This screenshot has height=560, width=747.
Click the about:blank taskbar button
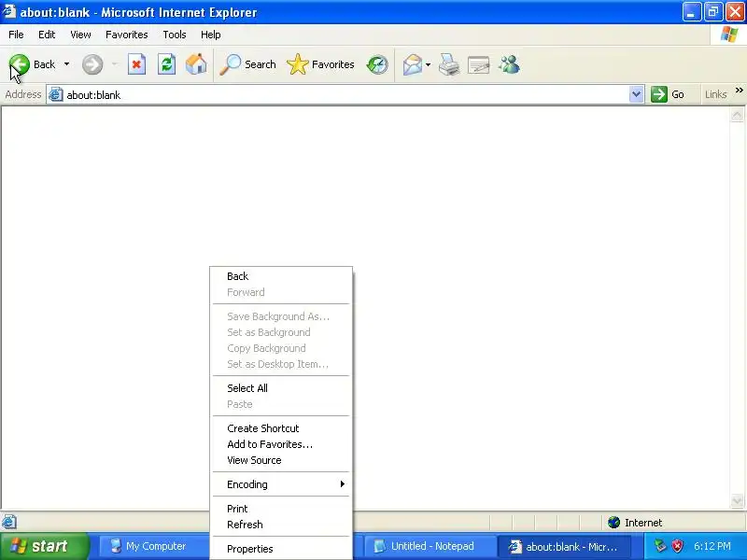click(x=564, y=546)
